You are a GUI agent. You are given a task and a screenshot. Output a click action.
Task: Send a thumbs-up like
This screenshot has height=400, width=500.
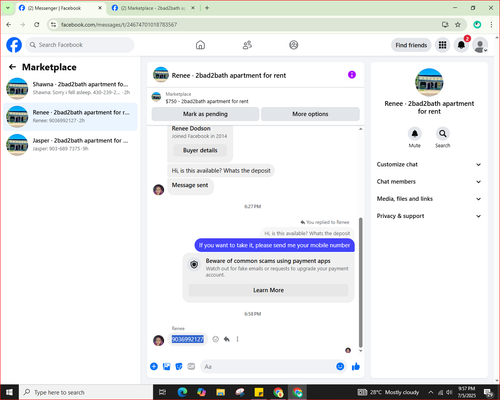tap(356, 367)
